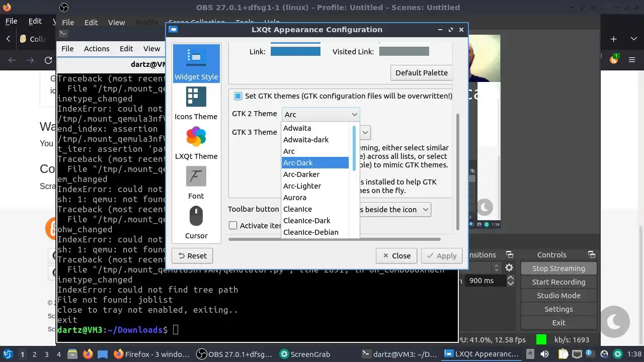Open OBS transition properties gear
The image size is (644, 362).
pyautogui.click(x=509, y=268)
